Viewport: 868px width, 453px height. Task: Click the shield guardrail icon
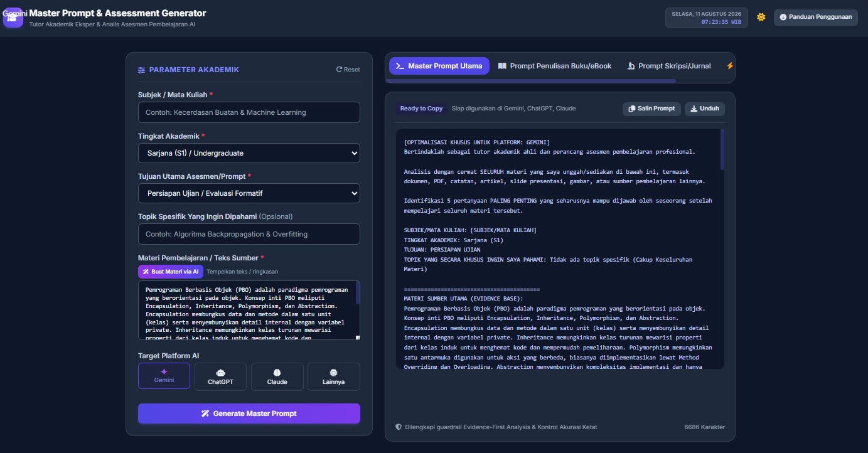pos(399,427)
